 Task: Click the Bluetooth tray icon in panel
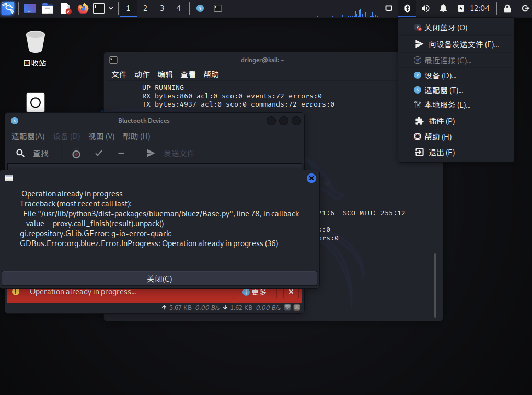(407, 9)
